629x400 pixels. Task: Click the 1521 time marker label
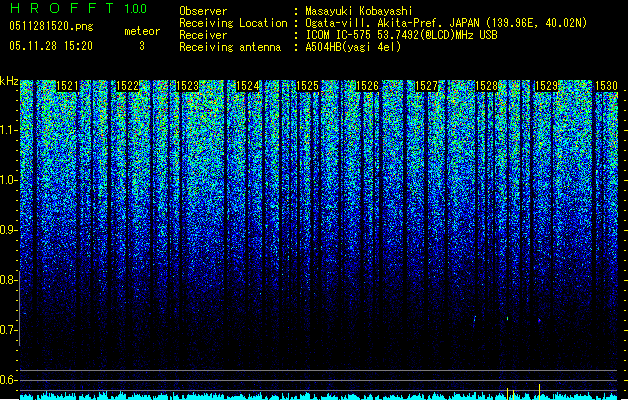point(67,86)
